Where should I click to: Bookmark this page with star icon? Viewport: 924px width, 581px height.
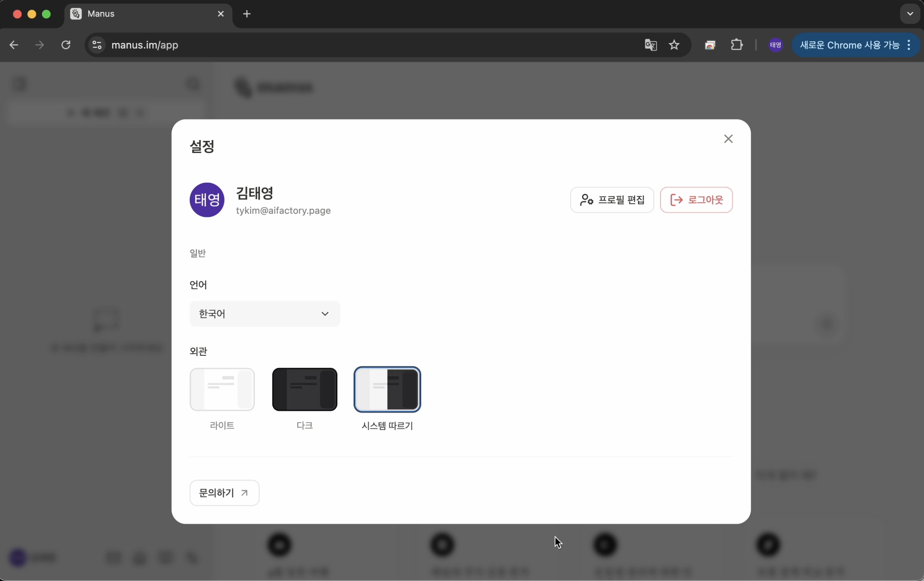[x=674, y=45]
